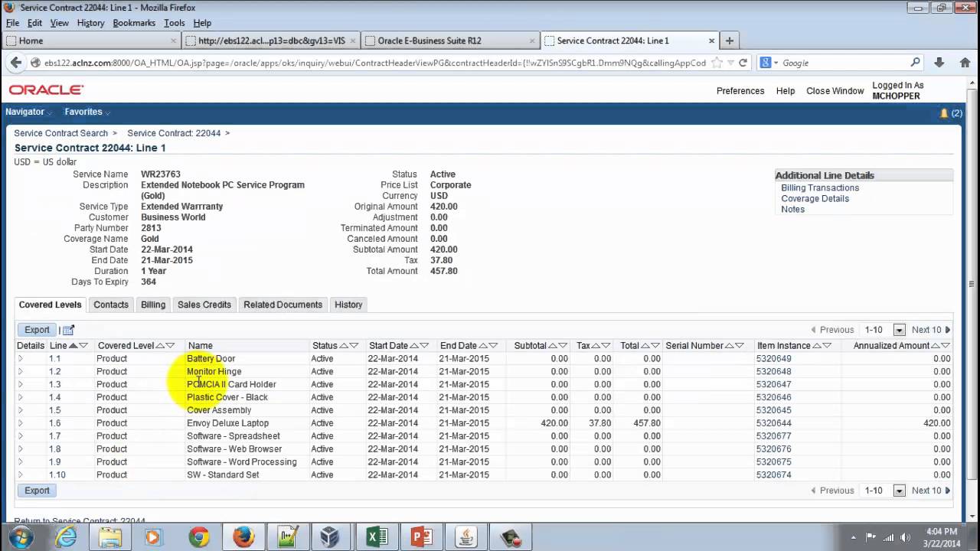This screenshot has height=551, width=980.
Task: Open Windows Explorer folder on taskbar
Action: coord(110,537)
